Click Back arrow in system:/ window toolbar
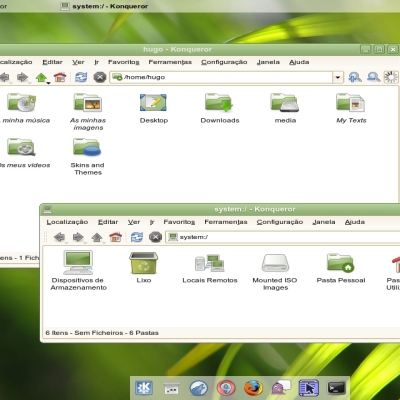Screen dimensions: 400x400 tap(59, 237)
